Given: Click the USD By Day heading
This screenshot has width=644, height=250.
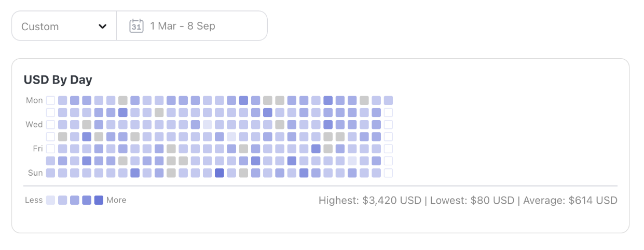Looking at the screenshot, I should point(58,80).
